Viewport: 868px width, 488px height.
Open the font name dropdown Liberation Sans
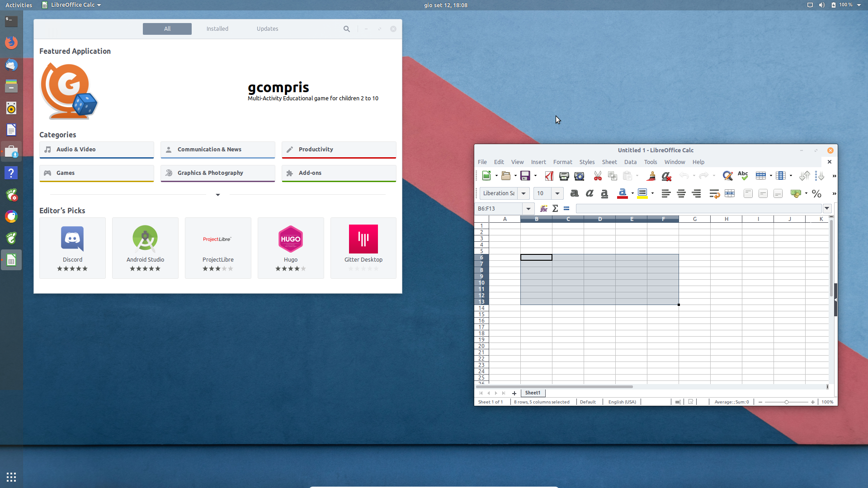click(x=524, y=193)
